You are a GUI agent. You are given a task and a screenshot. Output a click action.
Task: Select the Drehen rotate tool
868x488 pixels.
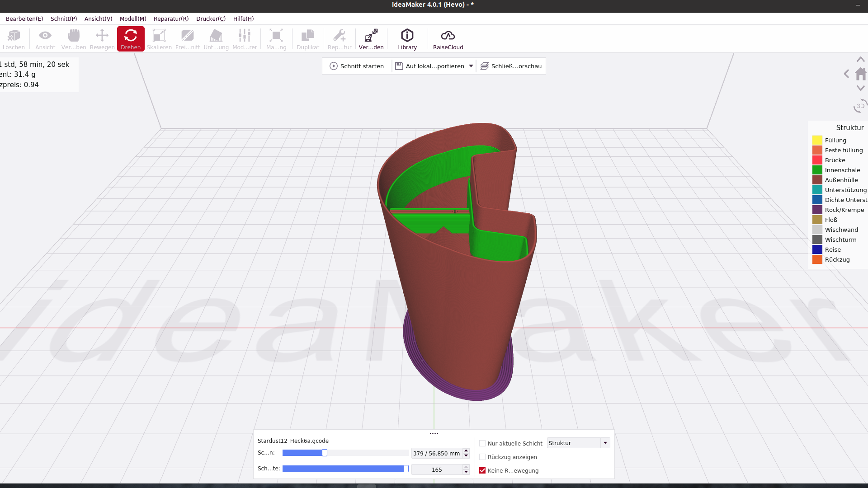131,39
